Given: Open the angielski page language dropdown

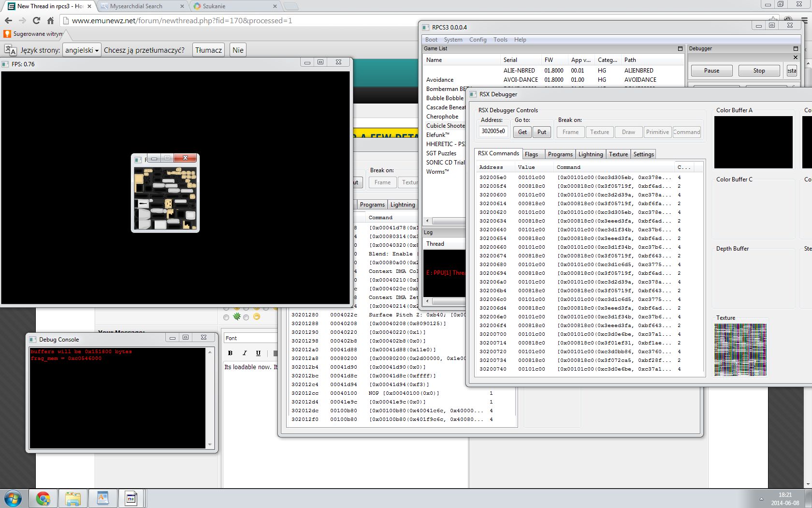Looking at the screenshot, I should (82, 50).
